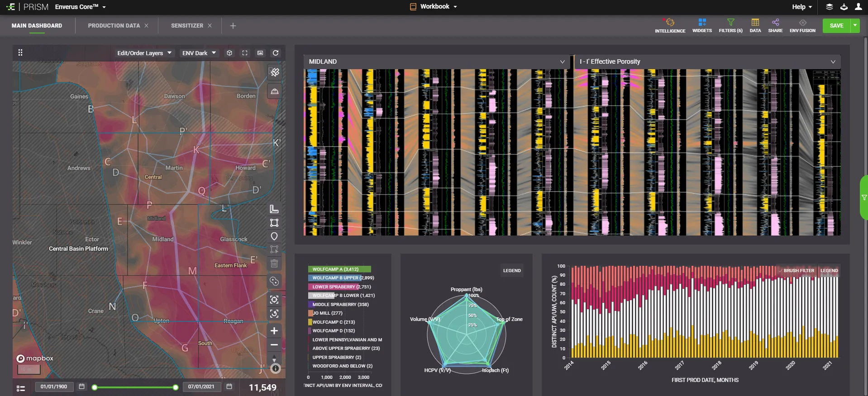Click the 01/01/1900 start date field

[54, 387]
